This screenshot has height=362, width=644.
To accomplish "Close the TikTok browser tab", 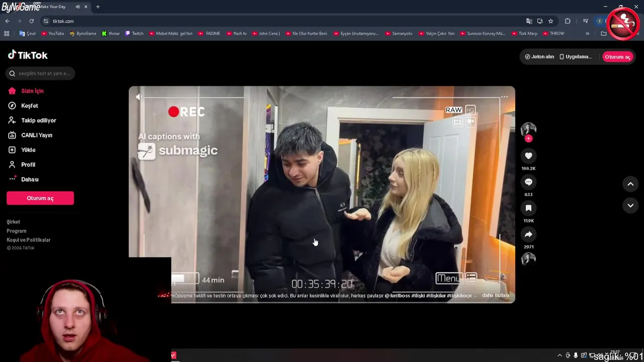I will pos(86,7).
